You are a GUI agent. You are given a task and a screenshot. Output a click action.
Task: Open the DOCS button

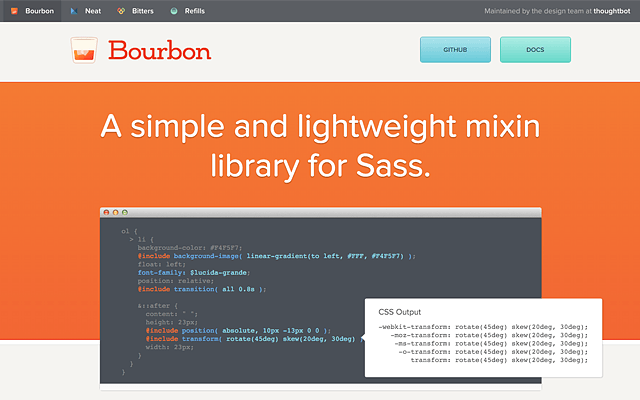point(535,50)
